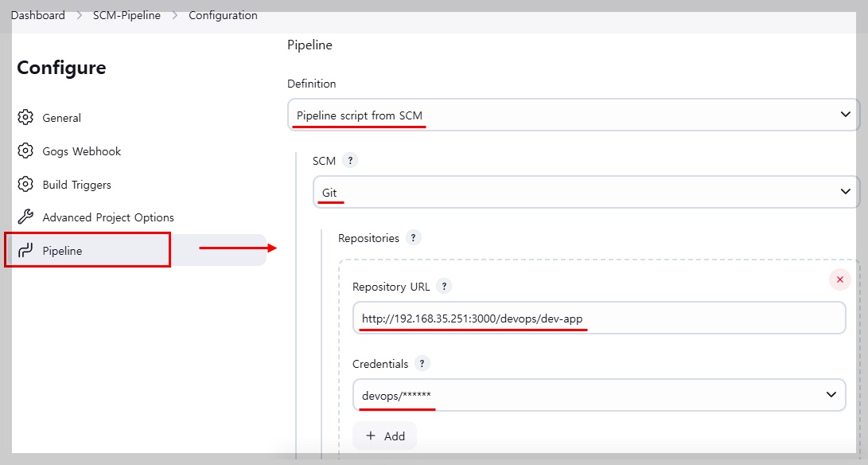Go to Dashboard breadcrumb
This screenshot has height=465, width=868.
pos(38,15)
